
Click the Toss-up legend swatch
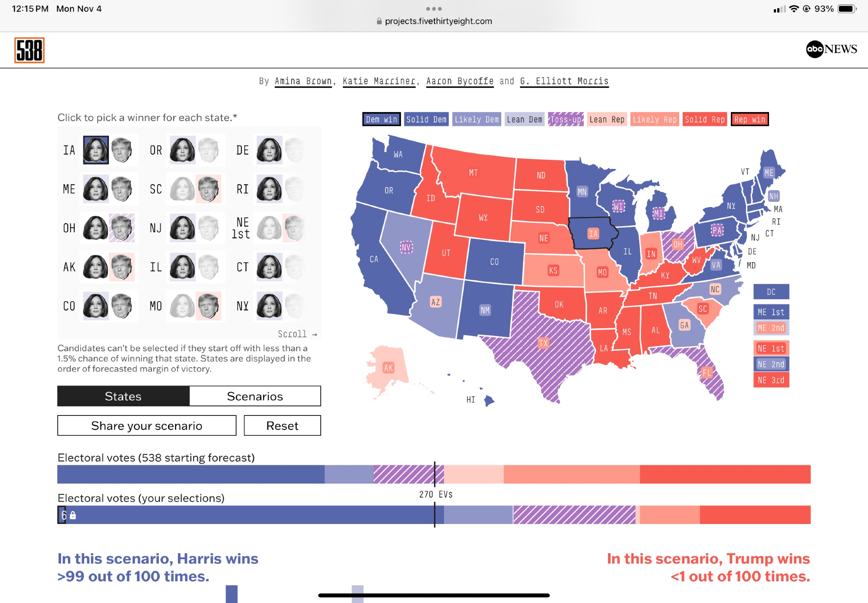566,119
